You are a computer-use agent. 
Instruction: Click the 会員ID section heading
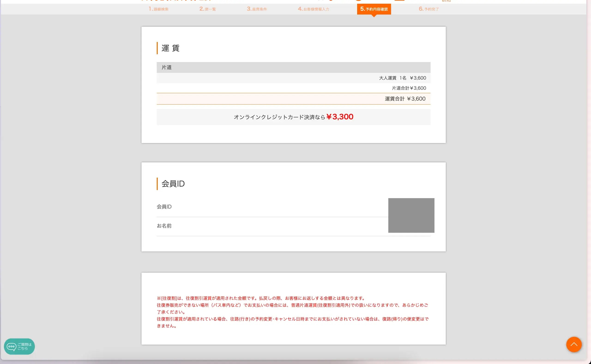[173, 184]
